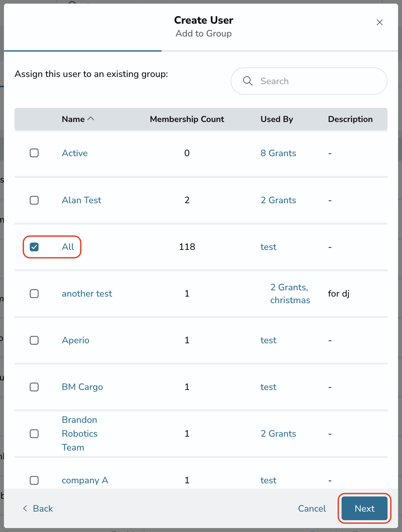
Task: Open the company A group link
Action: click(85, 480)
